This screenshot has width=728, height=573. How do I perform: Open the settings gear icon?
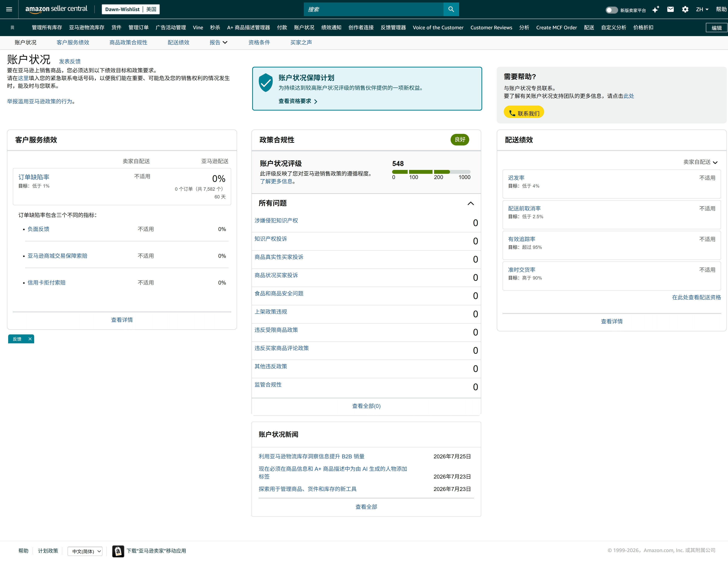click(x=685, y=9)
